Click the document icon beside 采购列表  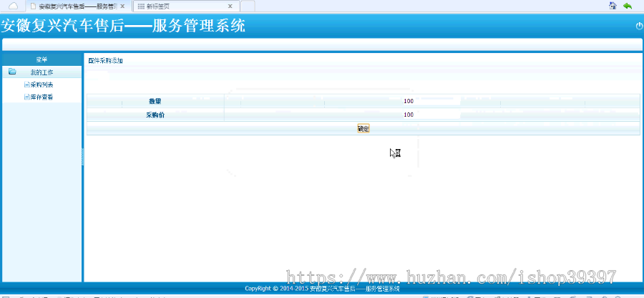(x=27, y=85)
